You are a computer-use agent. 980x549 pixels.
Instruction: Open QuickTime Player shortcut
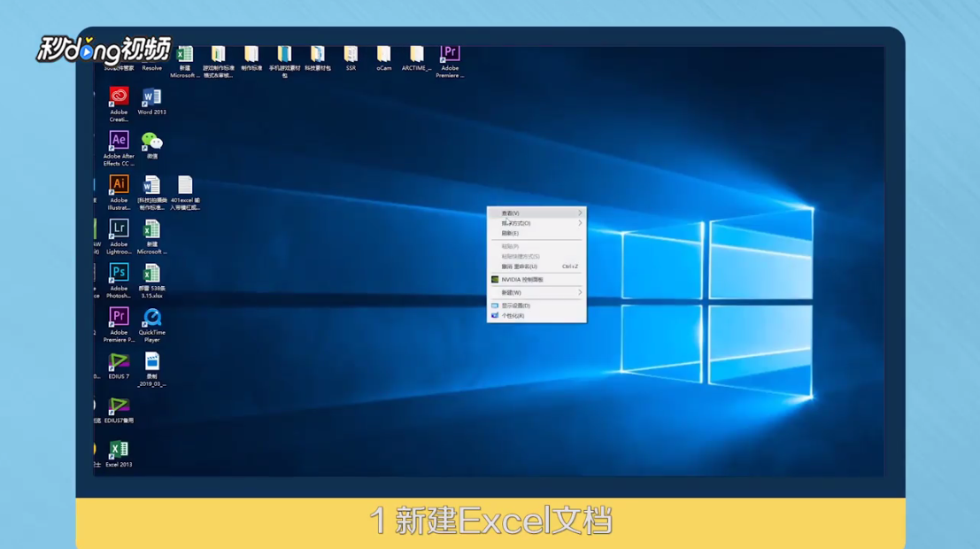152,324
